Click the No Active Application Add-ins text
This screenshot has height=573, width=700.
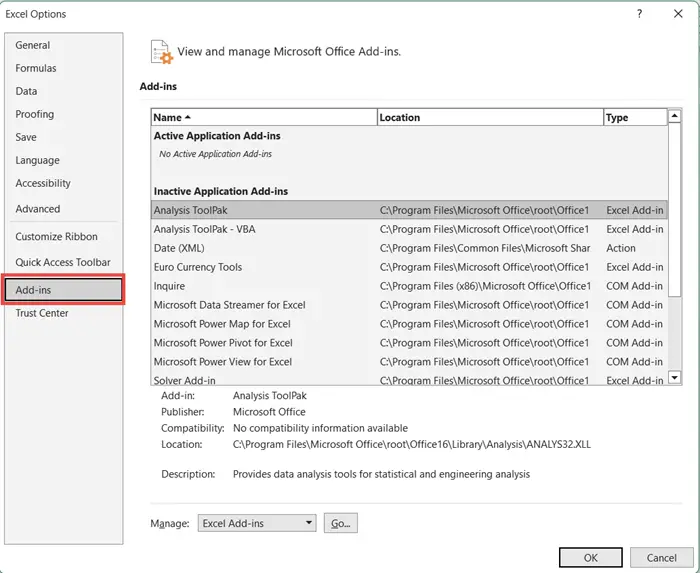[215, 154]
